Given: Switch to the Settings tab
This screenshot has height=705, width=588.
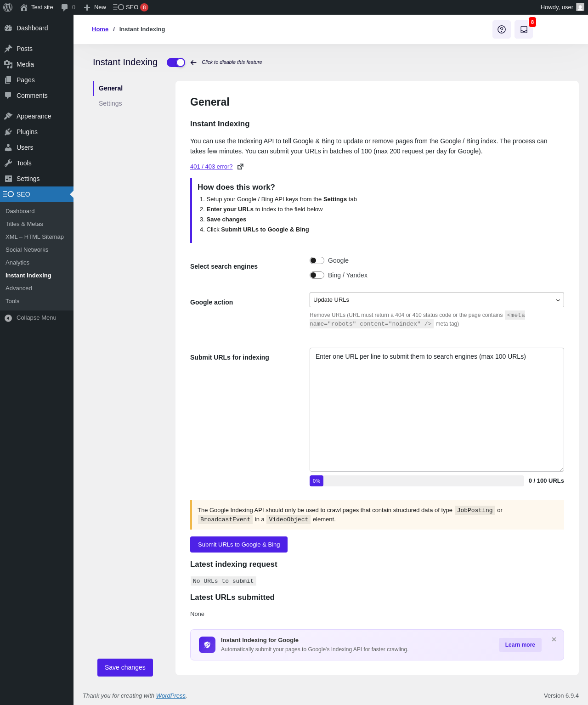Looking at the screenshot, I should pos(110,103).
